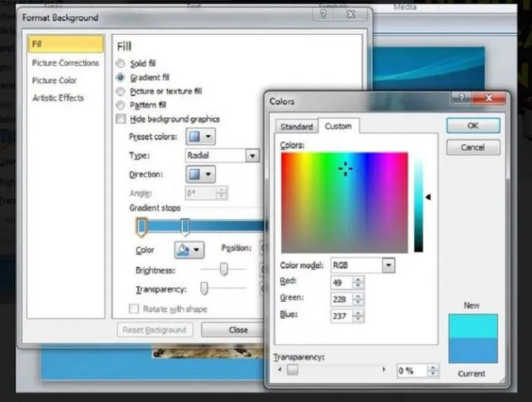Click the transparency slider right arrow
Image resolution: width=532 pixels, height=402 pixels.
tap(384, 369)
